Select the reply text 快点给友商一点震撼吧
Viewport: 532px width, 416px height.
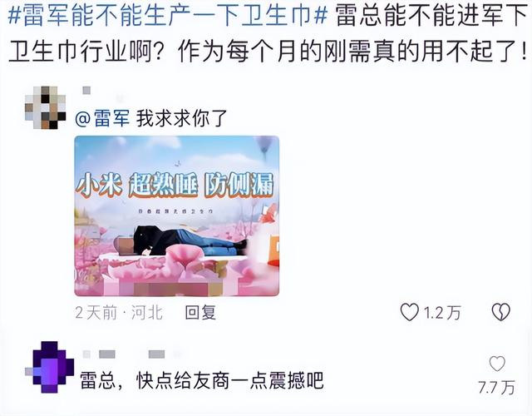[230, 380]
